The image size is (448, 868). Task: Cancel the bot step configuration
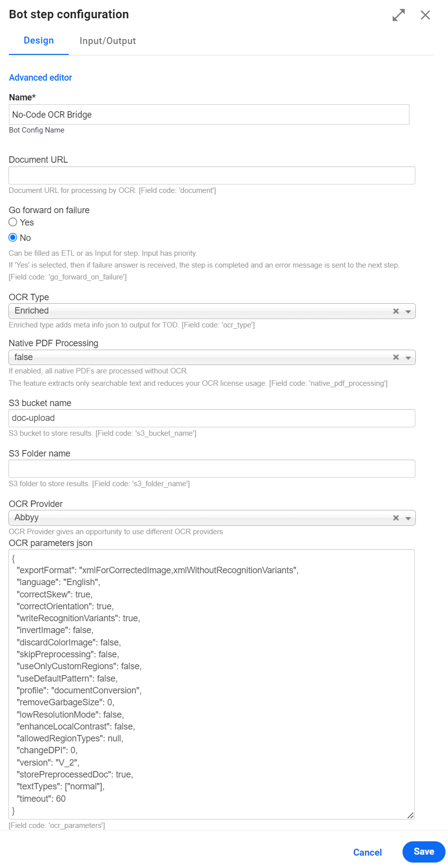pyautogui.click(x=367, y=852)
